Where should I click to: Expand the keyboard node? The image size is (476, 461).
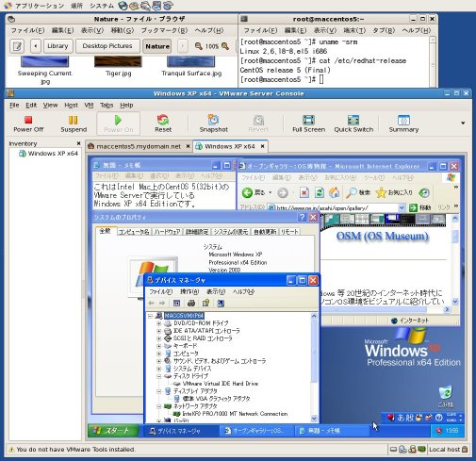click(x=159, y=346)
